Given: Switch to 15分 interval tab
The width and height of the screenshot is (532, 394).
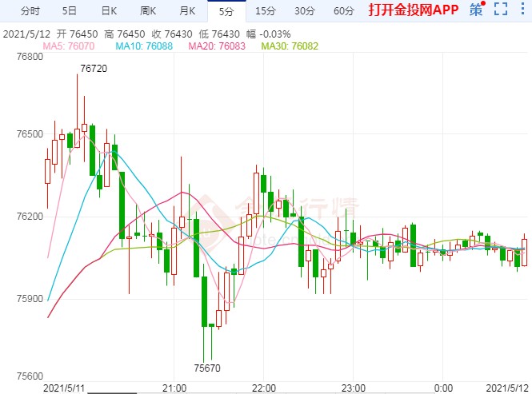Looking at the screenshot, I should coord(266,11).
